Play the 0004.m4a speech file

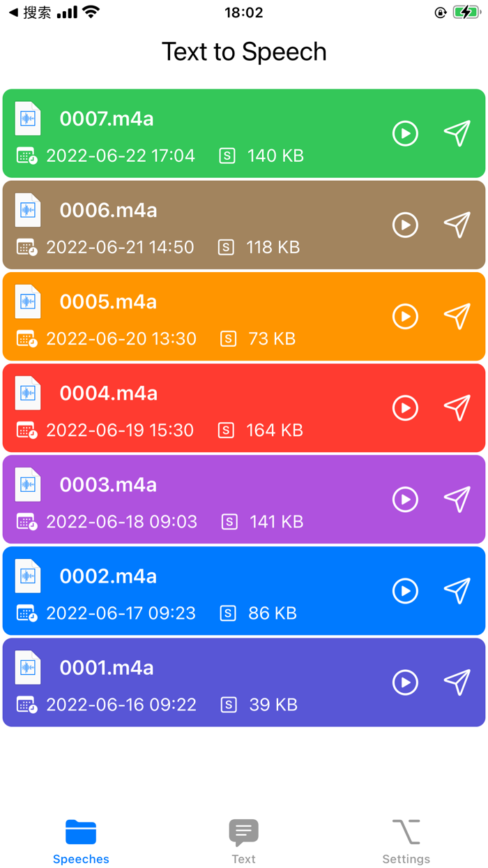405,408
